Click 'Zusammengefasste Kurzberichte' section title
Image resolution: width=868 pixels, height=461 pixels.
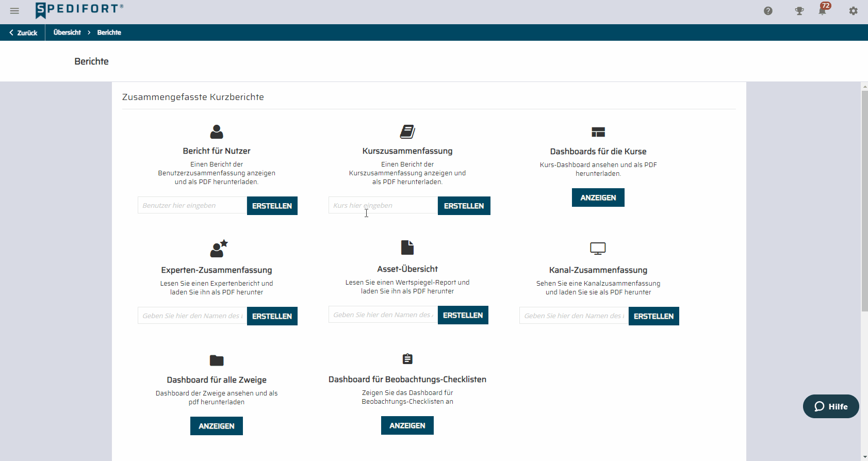point(193,97)
